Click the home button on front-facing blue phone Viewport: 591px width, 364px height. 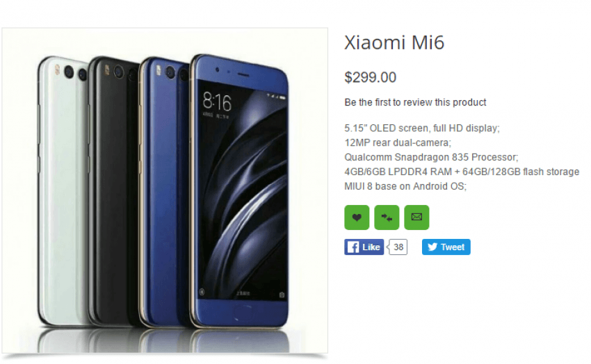(x=241, y=313)
